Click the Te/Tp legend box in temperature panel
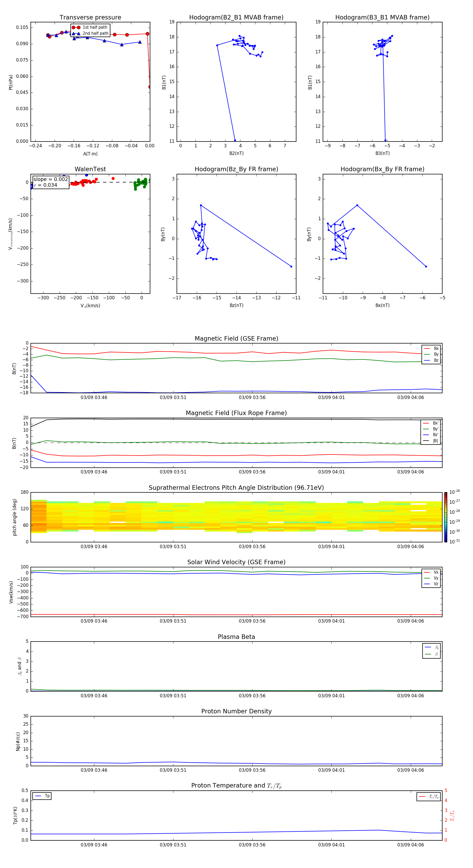Screen dimensions: 473x868 tap(428, 796)
